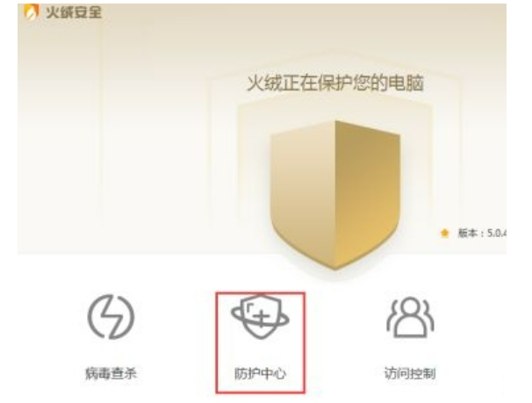Select the 访问控制 text label
The height and width of the screenshot is (403, 532).
pos(410,373)
